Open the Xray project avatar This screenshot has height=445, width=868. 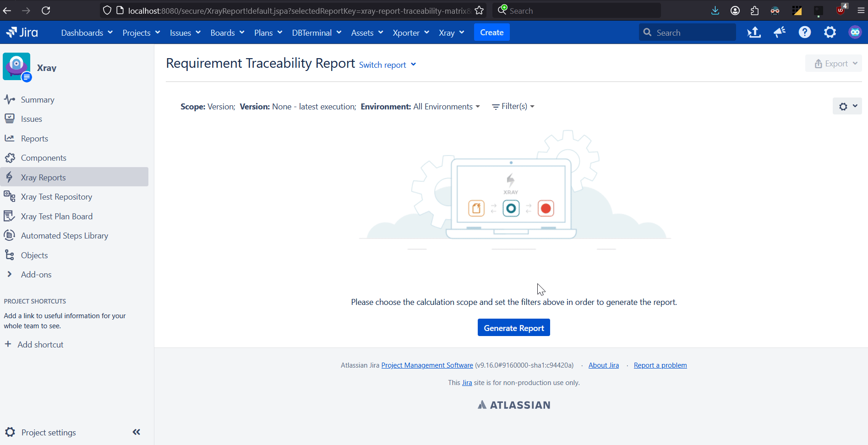pyautogui.click(x=16, y=66)
